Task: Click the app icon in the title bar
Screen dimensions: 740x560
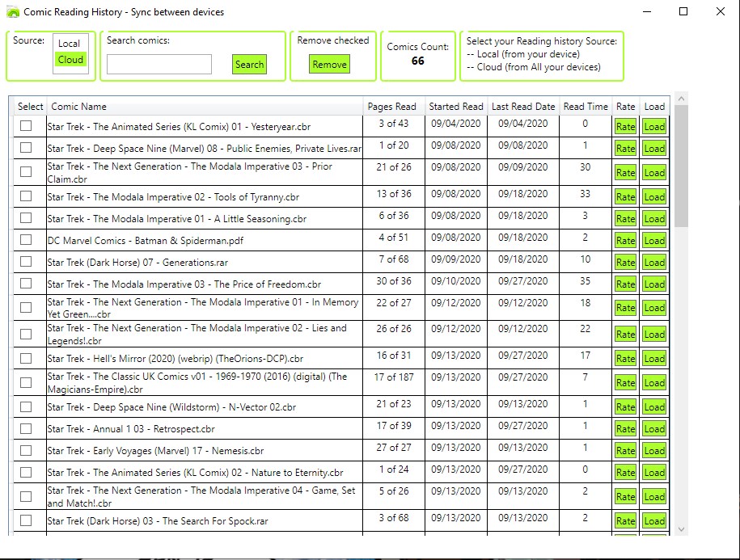Action: (x=13, y=12)
